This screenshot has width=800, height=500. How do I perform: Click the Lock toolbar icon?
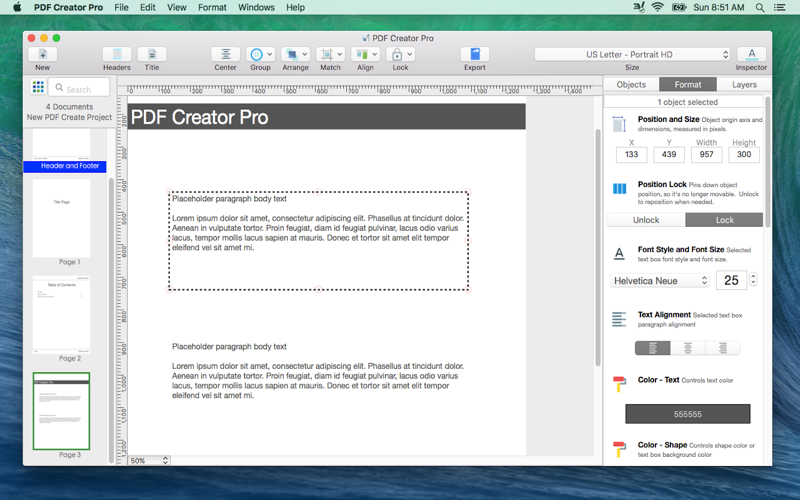(396, 54)
